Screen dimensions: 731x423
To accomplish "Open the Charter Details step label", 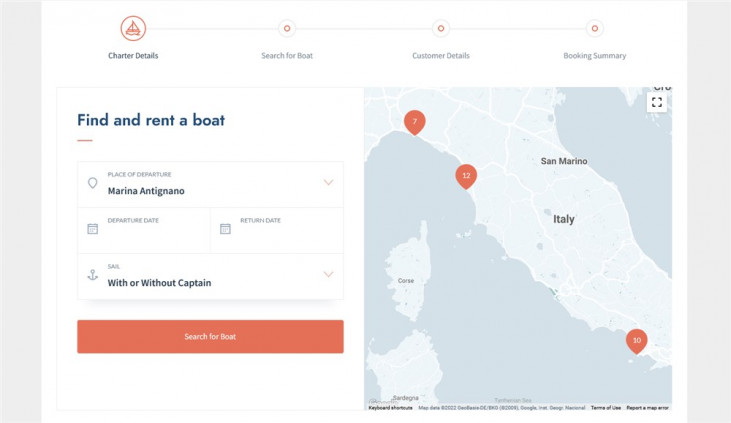I will pyautogui.click(x=133, y=56).
